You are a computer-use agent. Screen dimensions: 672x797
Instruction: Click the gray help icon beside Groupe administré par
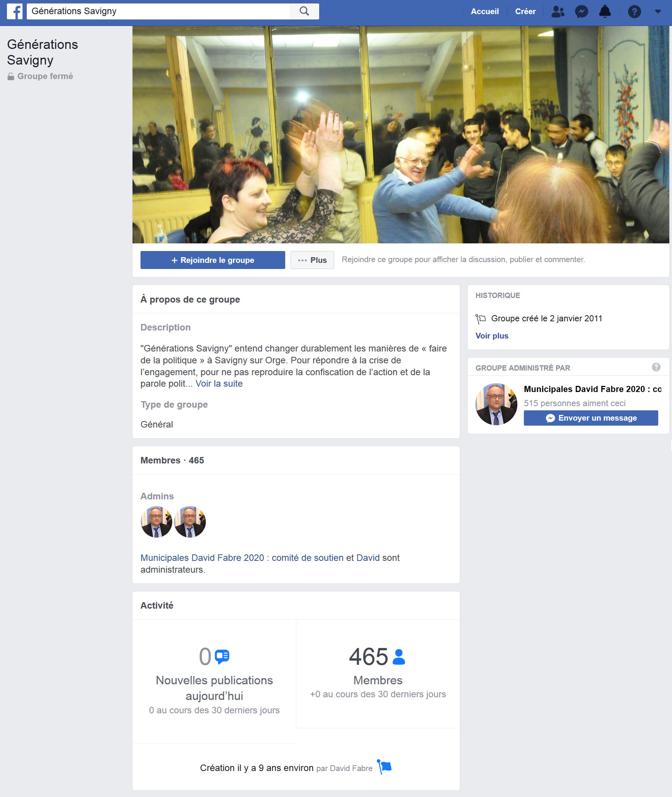[656, 367]
